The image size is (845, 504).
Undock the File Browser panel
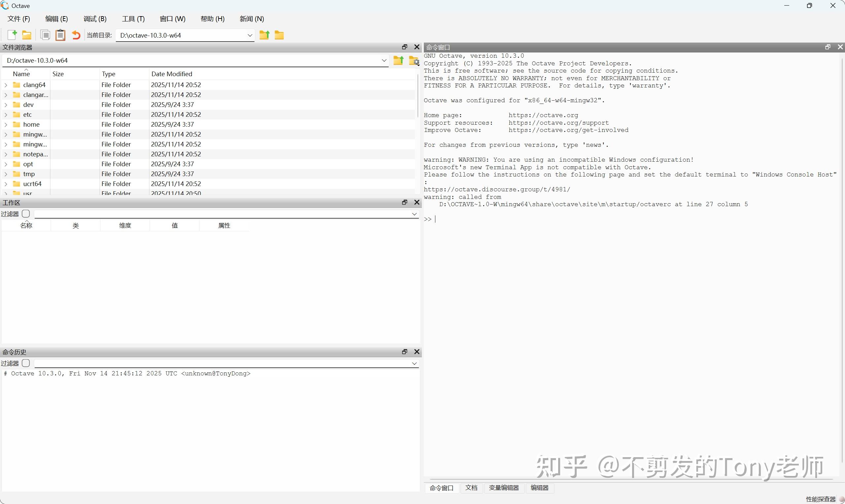404,47
